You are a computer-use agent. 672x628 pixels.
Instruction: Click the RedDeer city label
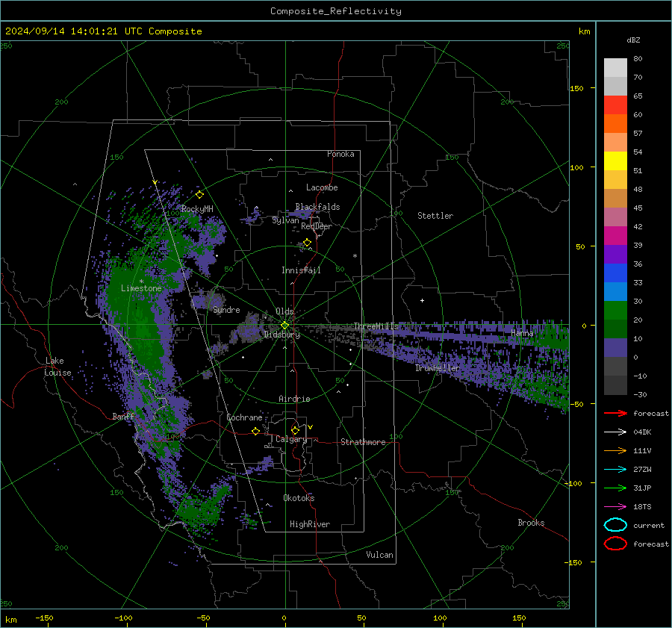click(x=317, y=226)
